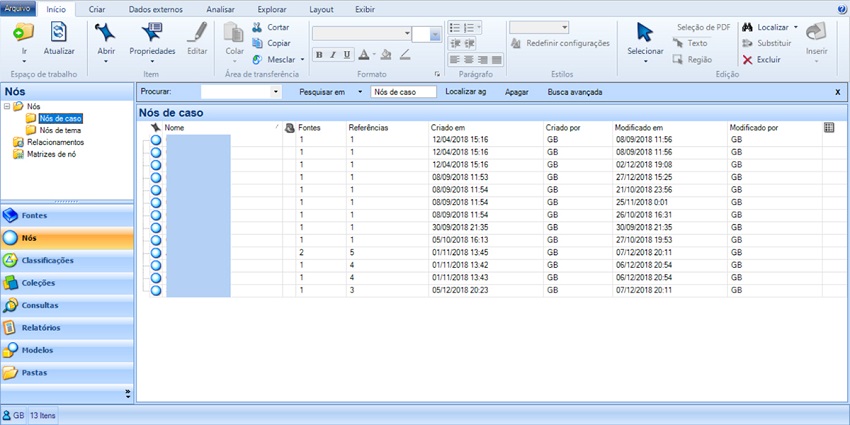Click the Selecionar cursor tool
Screen dimensions: 850x425
click(645, 32)
